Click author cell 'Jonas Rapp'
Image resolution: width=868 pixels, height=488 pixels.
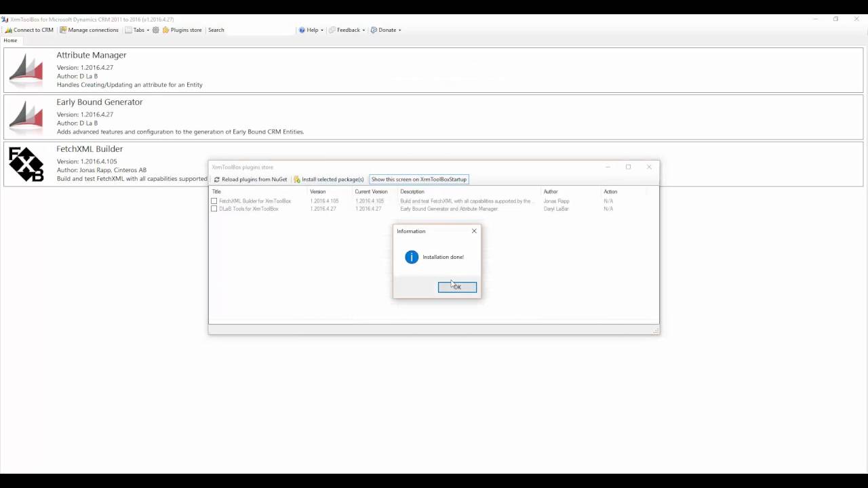pyautogui.click(x=557, y=201)
